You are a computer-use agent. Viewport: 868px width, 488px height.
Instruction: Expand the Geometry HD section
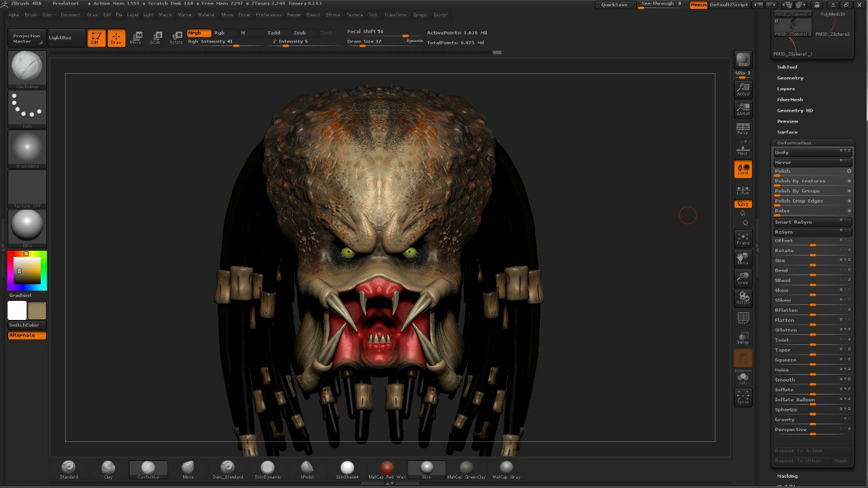click(795, 110)
